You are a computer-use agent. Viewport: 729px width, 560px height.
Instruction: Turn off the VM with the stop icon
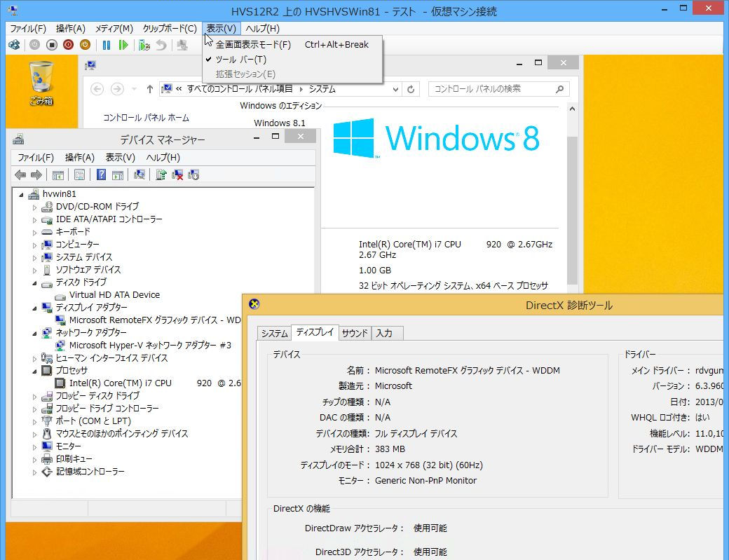(52, 45)
